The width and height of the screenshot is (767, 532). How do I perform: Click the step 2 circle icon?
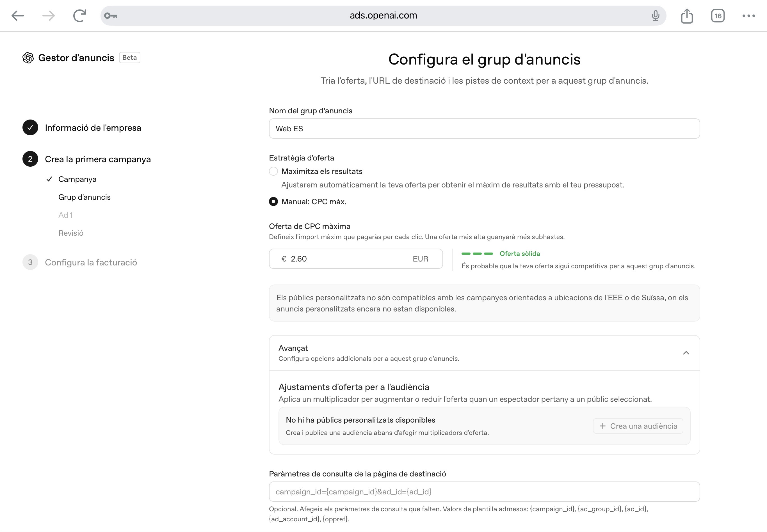pyautogui.click(x=30, y=159)
